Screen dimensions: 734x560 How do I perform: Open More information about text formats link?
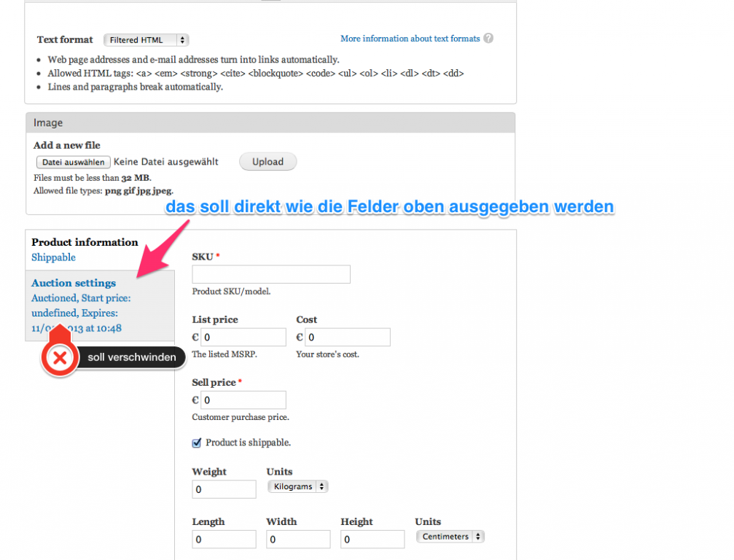tap(410, 39)
